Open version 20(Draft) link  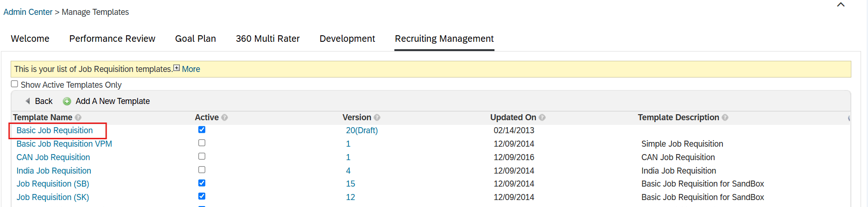[x=362, y=130]
